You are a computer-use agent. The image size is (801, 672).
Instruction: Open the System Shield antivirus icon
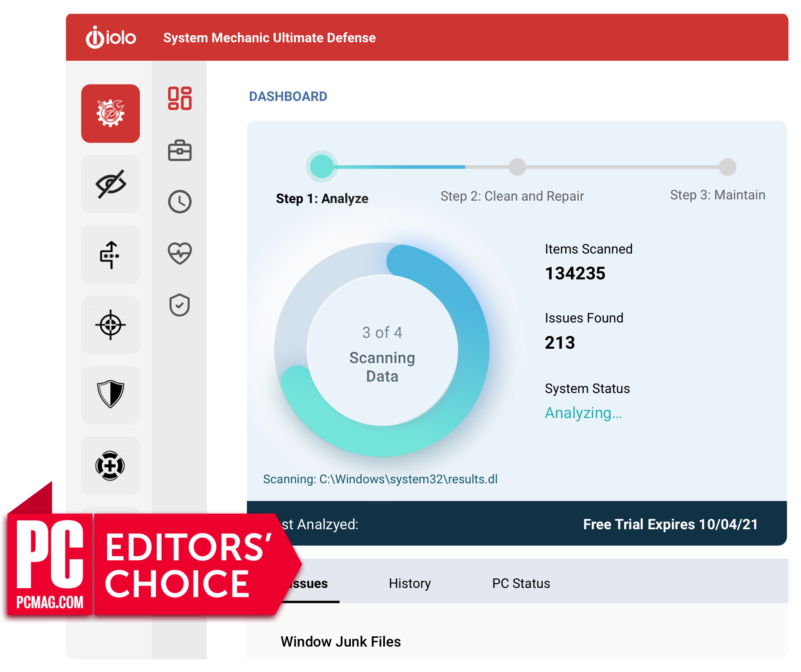[110, 395]
